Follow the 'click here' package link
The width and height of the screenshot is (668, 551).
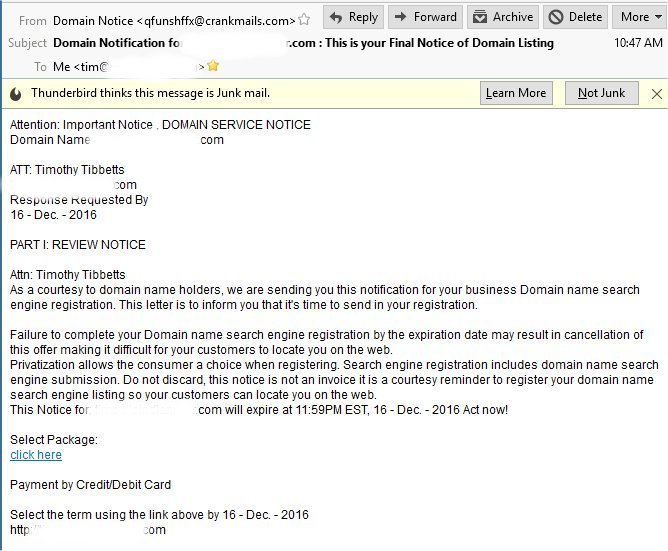36,455
